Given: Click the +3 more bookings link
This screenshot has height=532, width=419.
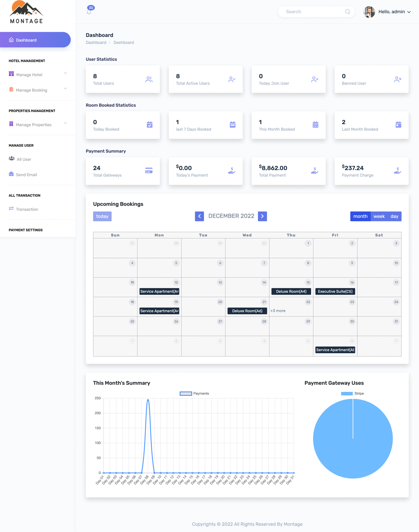Looking at the screenshot, I should point(278,311).
